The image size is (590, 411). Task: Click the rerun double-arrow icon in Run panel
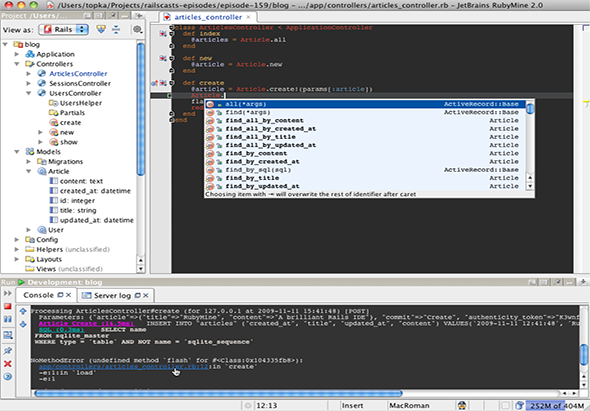point(8,293)
